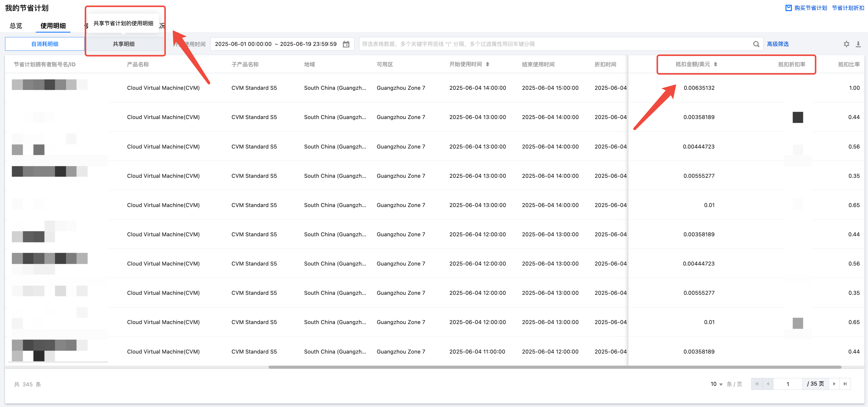Image resolution: width=868 pixels, height=407 pixels.
Task: Click the calendar icon in date range field
Action: (x=346, y=44)
